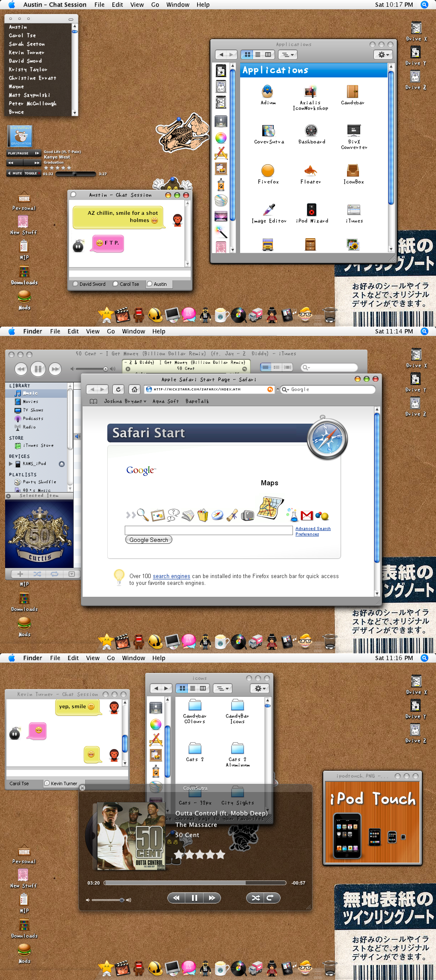Select the DivX Converter application icon

tap(354, 131)
